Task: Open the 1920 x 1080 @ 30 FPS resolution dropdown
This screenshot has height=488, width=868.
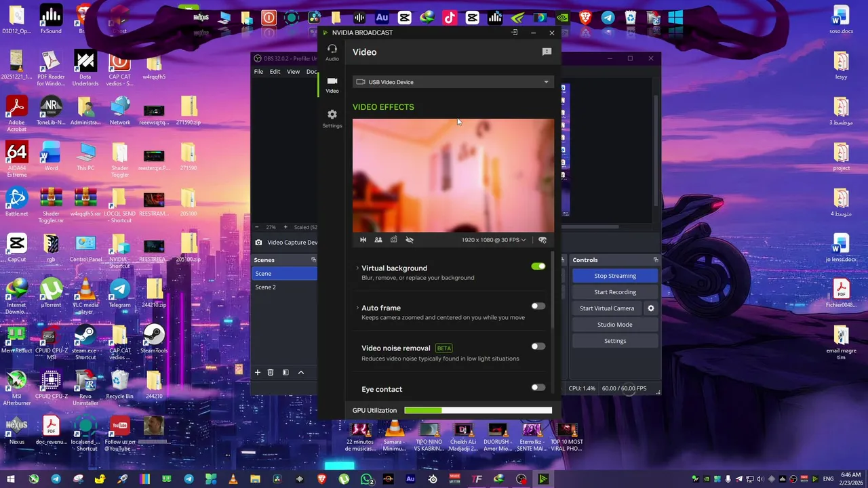Action: 494,240
